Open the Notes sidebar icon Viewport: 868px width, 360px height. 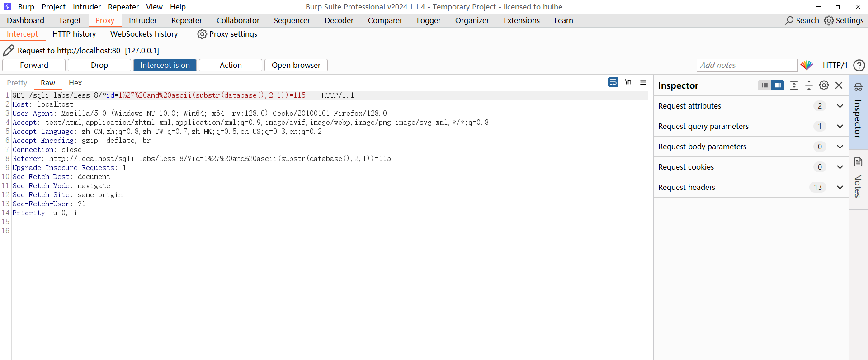point(858,162)
